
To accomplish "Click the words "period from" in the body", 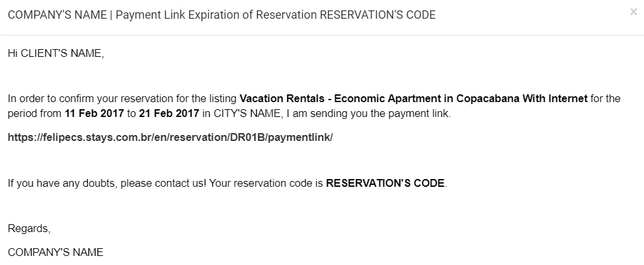I will (34, 114).
